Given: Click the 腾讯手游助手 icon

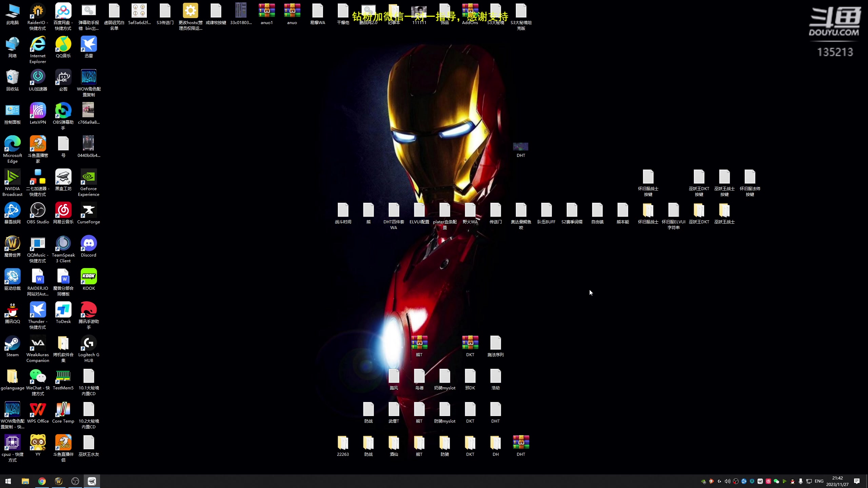Looking at the screenshot, I should tap(88, 316).
